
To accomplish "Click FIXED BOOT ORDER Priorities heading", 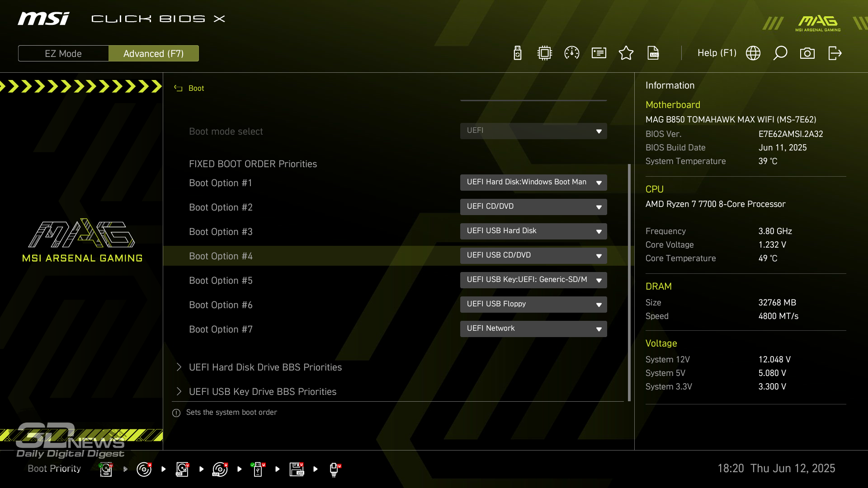I will (253, 164).
